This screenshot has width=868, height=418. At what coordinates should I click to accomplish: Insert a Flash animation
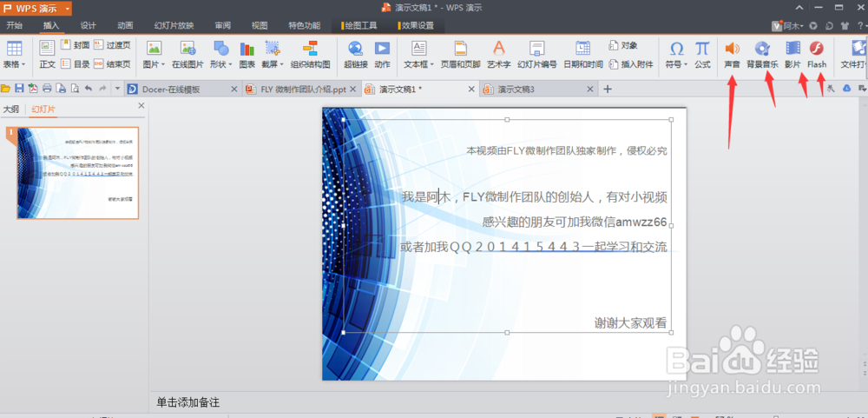817,55
